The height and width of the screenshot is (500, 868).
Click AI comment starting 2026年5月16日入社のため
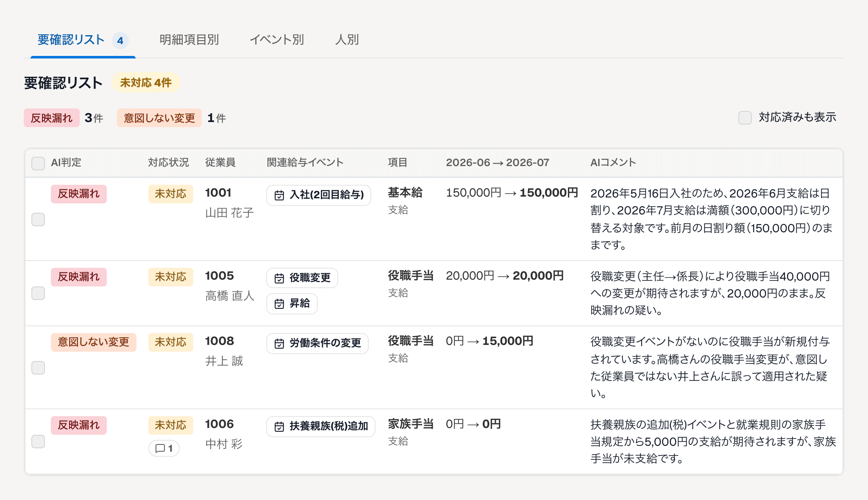coord(712,219)
